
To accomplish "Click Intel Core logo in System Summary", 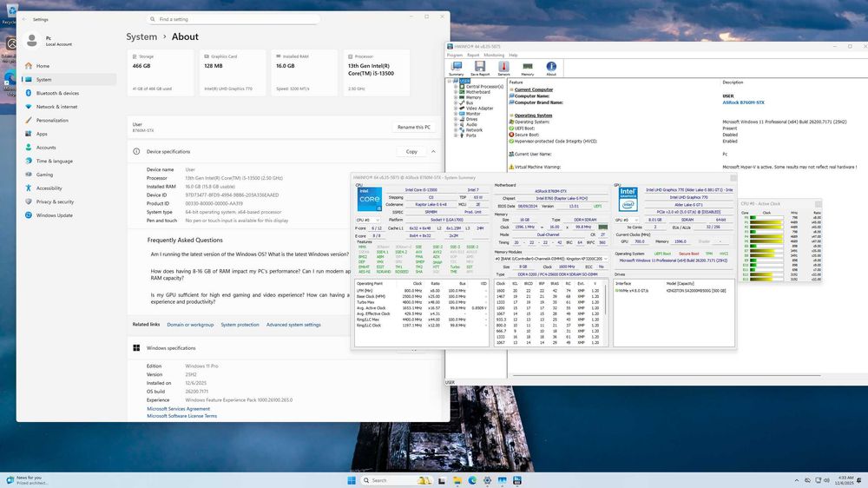I will pos(369,199).
